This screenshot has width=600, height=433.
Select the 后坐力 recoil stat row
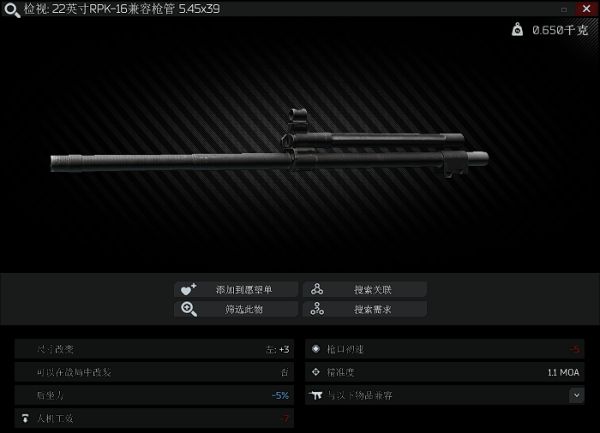coord(154,395)
